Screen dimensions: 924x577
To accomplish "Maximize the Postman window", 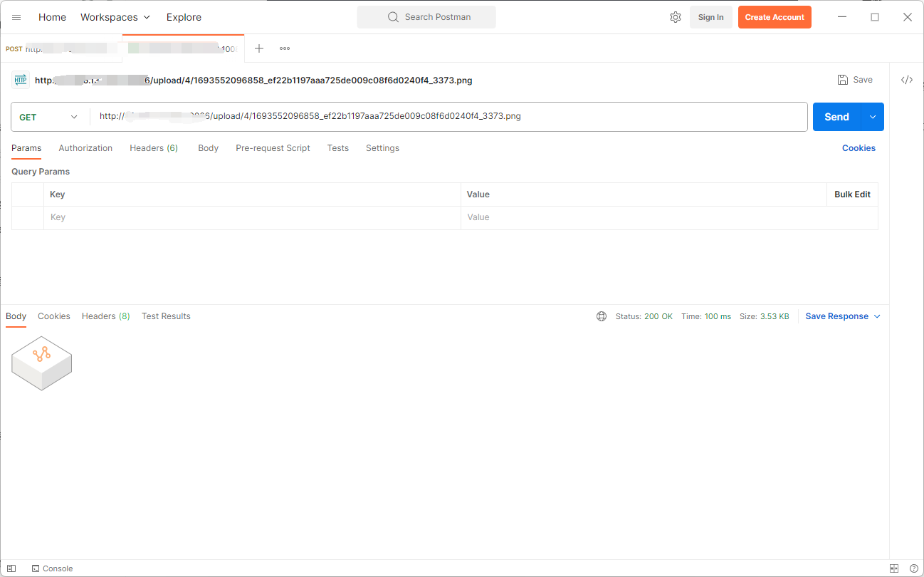I will point(875,17).
